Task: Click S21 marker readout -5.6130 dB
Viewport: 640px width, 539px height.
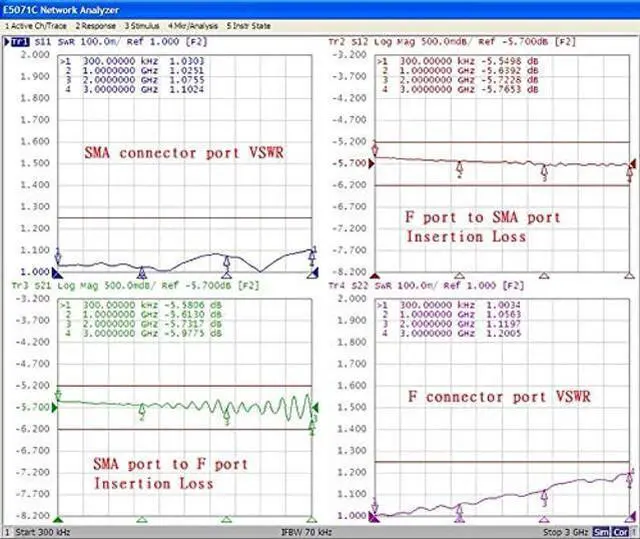Action: pos(193,315)
